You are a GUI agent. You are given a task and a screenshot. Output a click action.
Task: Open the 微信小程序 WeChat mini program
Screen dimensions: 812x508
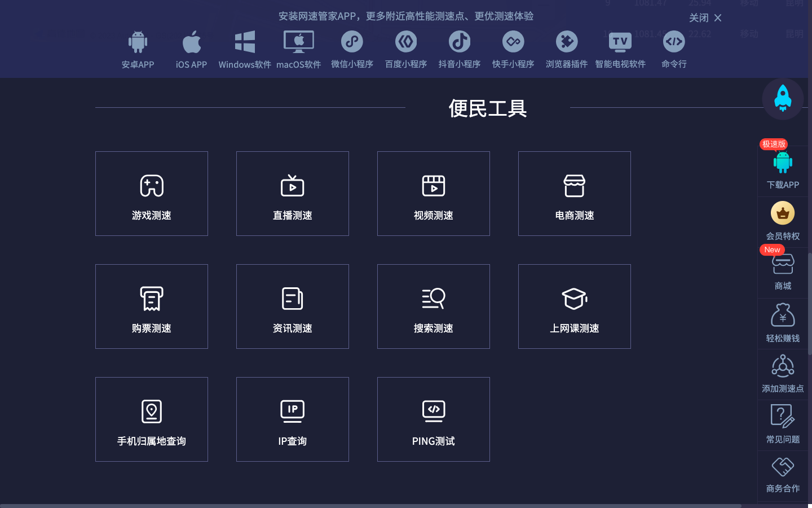352,49
